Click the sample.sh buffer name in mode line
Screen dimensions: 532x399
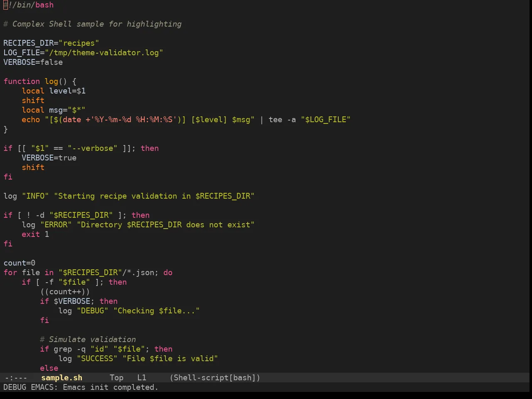click(62, 377)
